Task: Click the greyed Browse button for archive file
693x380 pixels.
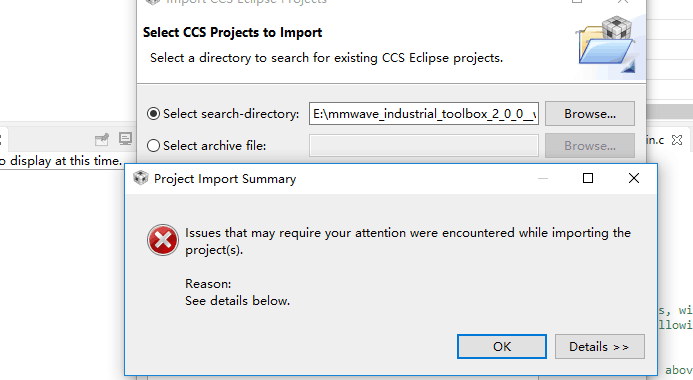Action: coord(590,145)
